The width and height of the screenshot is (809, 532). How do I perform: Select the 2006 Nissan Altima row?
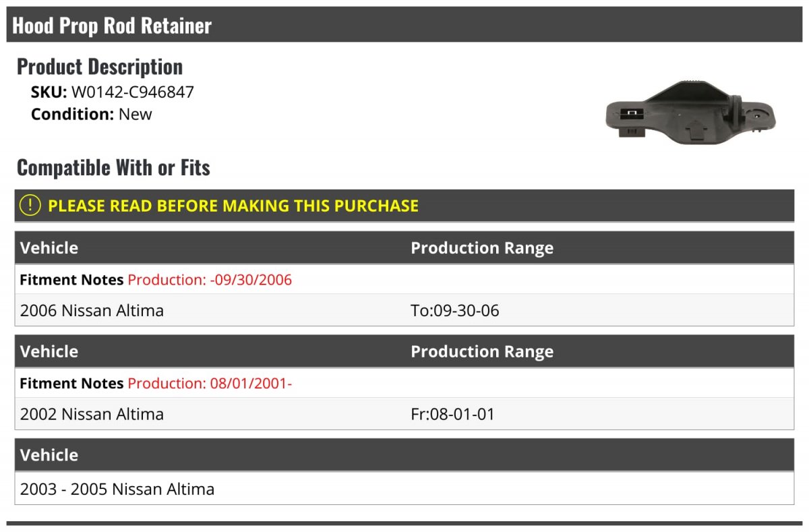[x=404, y=310]
